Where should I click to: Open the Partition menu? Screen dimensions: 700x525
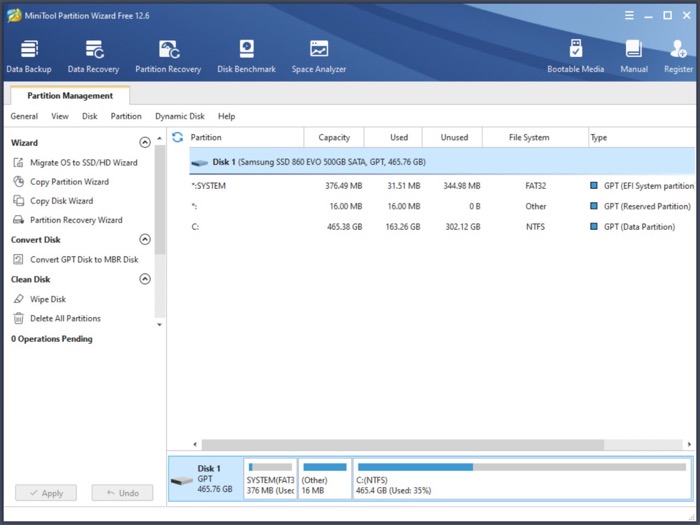(126, 116)
